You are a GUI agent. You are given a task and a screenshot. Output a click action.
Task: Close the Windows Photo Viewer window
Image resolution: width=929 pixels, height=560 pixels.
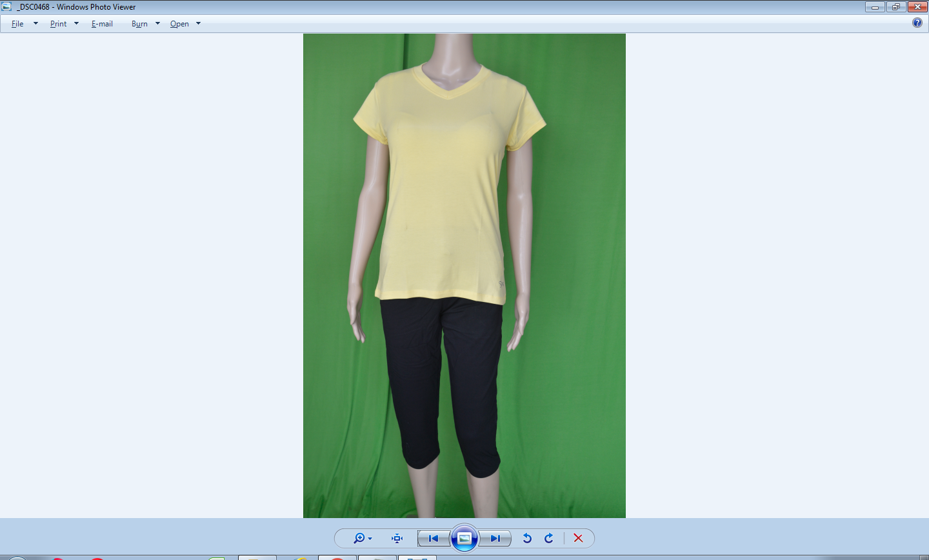click(917, 7)
